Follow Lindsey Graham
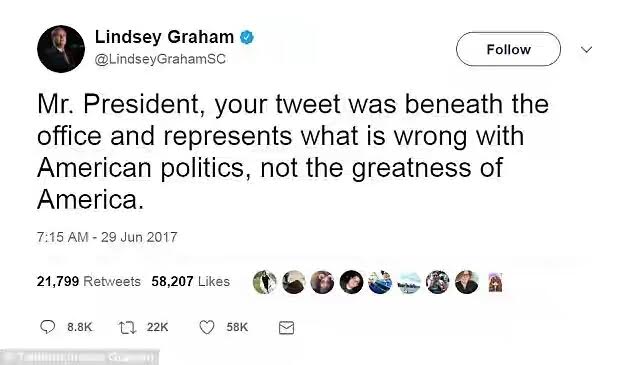Screen dimensions: 634x365 (508, 49)
